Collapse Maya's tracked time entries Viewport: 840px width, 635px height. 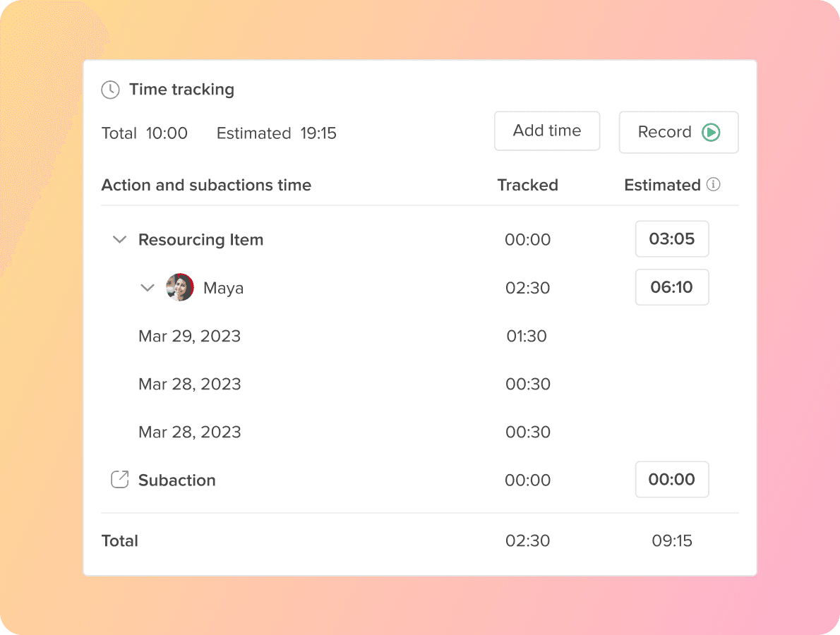147,287
